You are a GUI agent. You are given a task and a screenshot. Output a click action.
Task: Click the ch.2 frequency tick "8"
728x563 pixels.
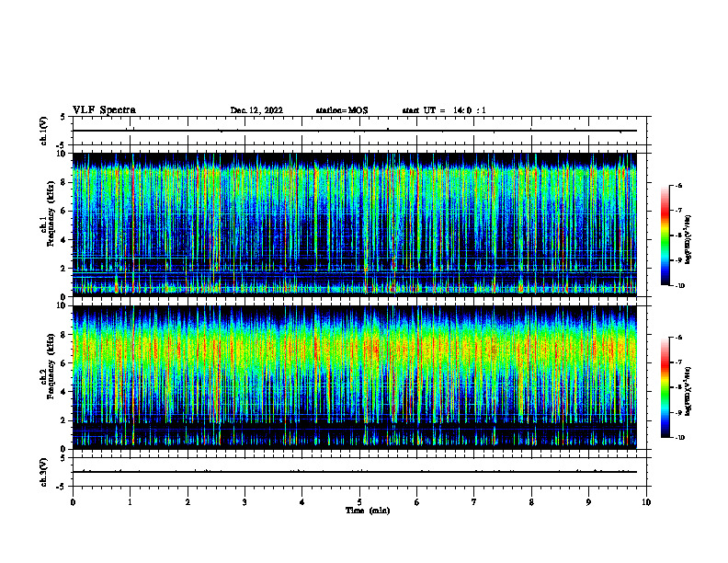[x=64, y=335]
